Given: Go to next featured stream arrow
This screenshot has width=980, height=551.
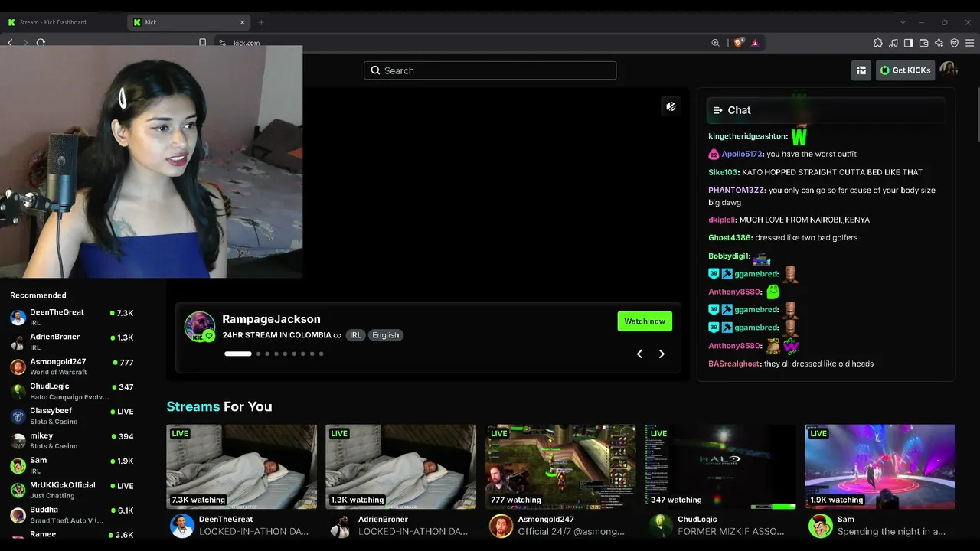Looking at the screenshot, I should click(x=661, y=354).
